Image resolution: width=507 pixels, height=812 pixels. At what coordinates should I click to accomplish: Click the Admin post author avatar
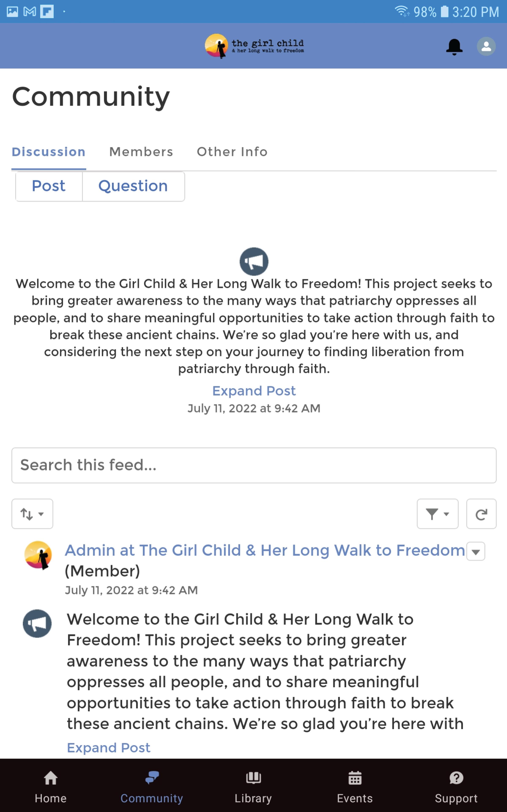38,555
